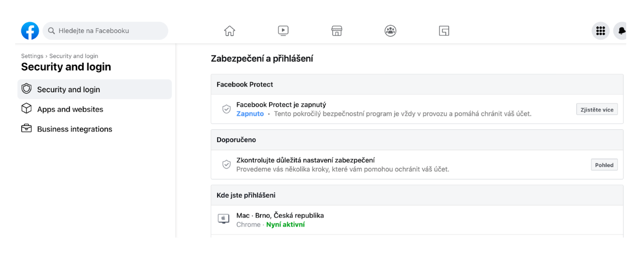Open the Groups icon
Viewport: 644px width, 253px height.
click(x=390, y=31)
